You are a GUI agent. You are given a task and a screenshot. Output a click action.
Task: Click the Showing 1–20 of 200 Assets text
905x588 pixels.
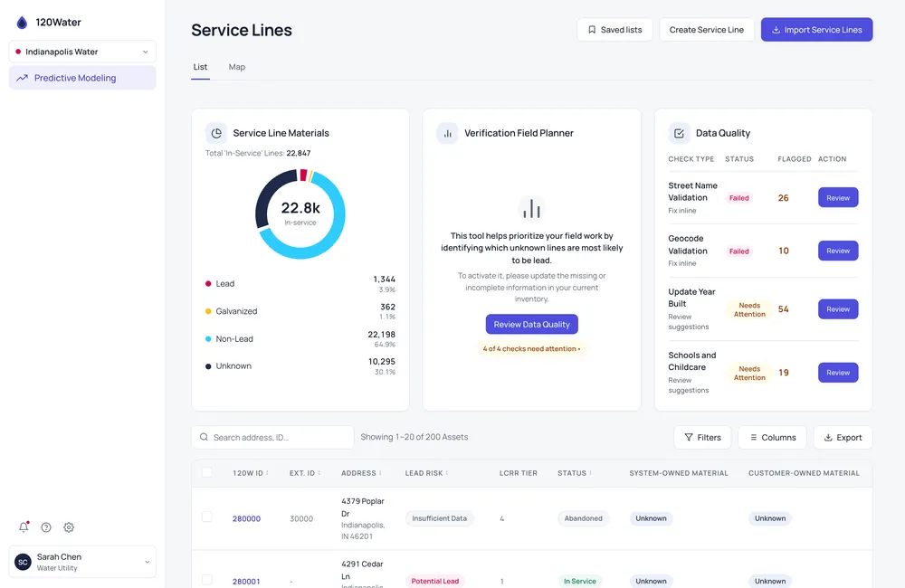point(414,437)
